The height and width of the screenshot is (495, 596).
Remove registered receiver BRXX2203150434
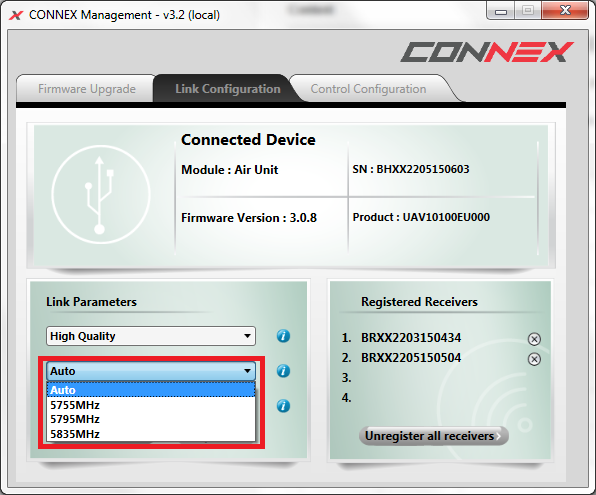pyautogui.click(x=534, y=339)
